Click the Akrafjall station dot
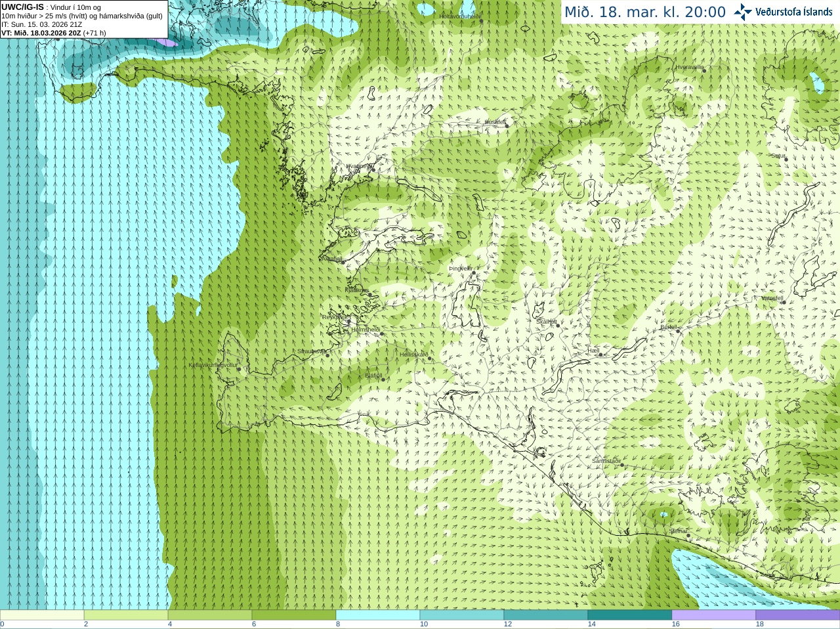This screenshot has height=629, width=840. [343, 262]
